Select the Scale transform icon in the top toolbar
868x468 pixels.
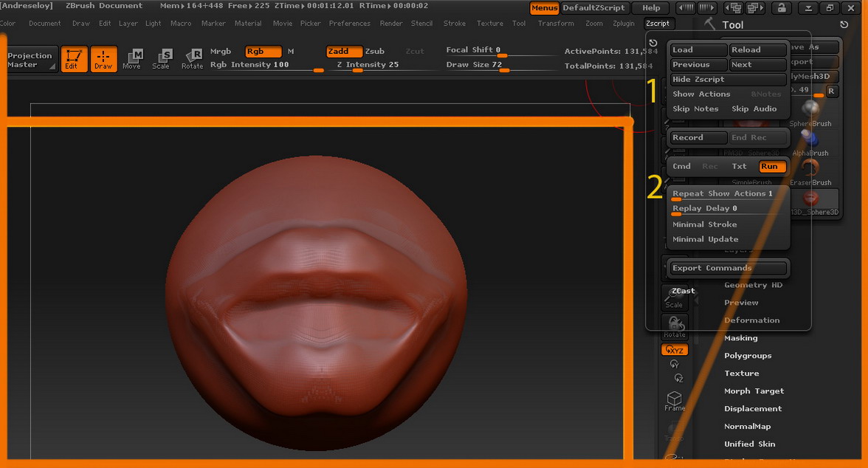click(x=161, y=59)
